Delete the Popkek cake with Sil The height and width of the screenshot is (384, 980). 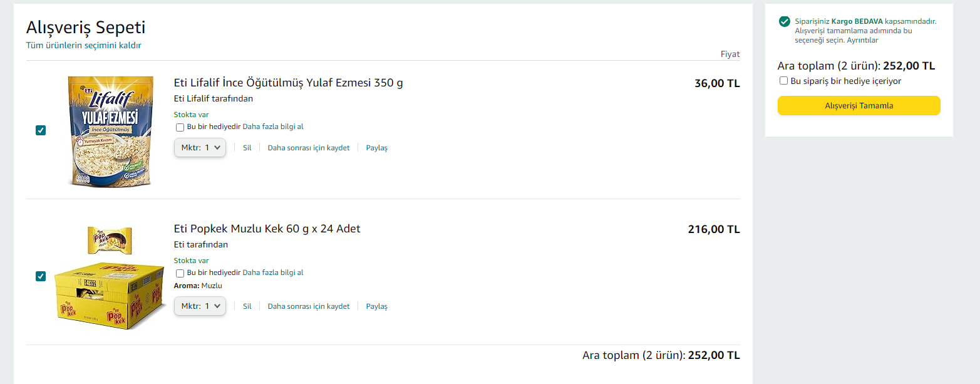[247, 306]
